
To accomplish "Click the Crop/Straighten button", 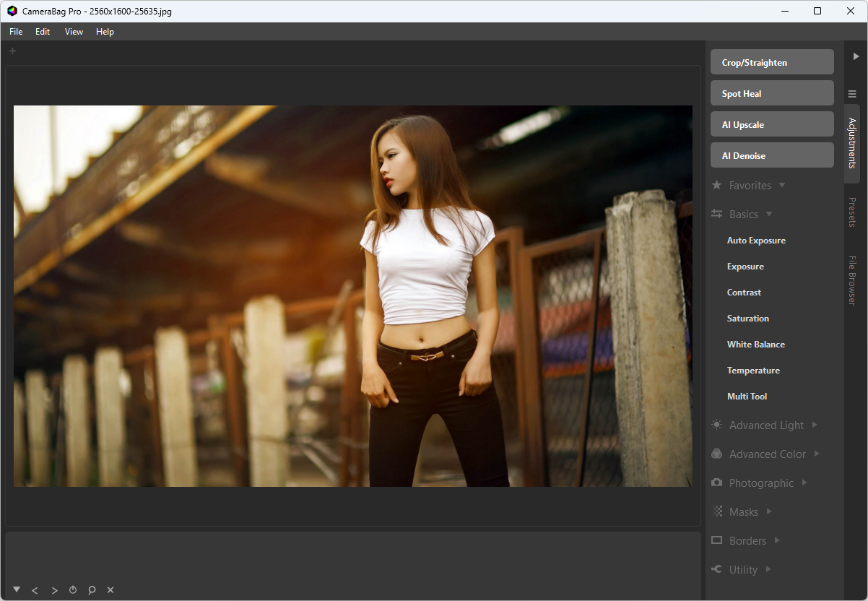I will click(x=772, y=62).
